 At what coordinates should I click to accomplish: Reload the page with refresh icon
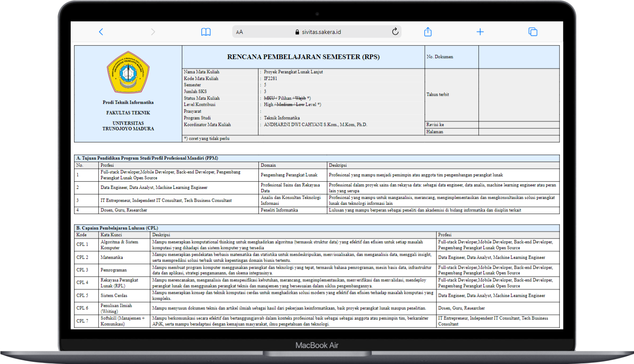tap(395, 32)
